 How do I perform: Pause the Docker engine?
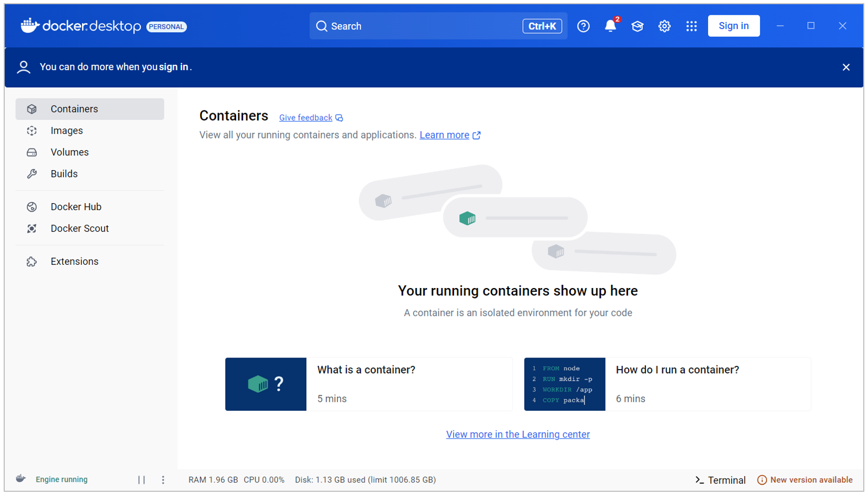(142, 480)
